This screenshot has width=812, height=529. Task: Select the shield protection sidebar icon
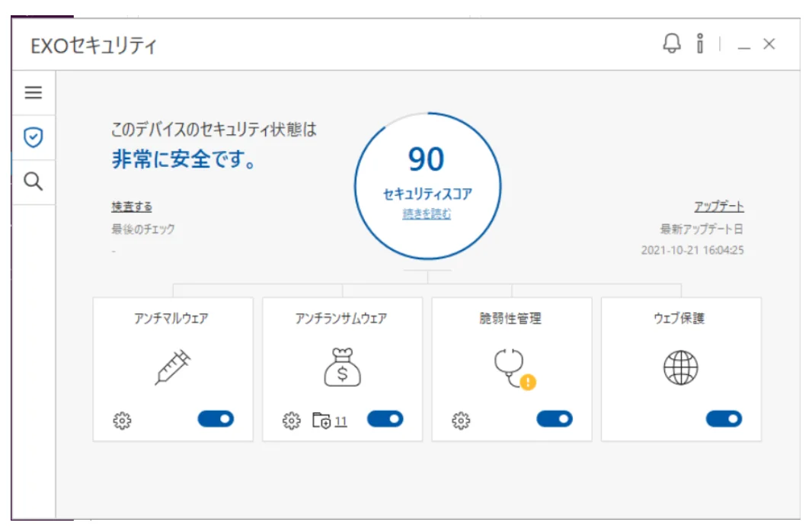click(34, 137)
